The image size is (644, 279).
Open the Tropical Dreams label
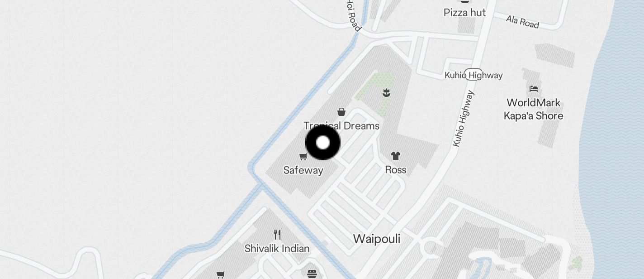click(x=341, y=126)
